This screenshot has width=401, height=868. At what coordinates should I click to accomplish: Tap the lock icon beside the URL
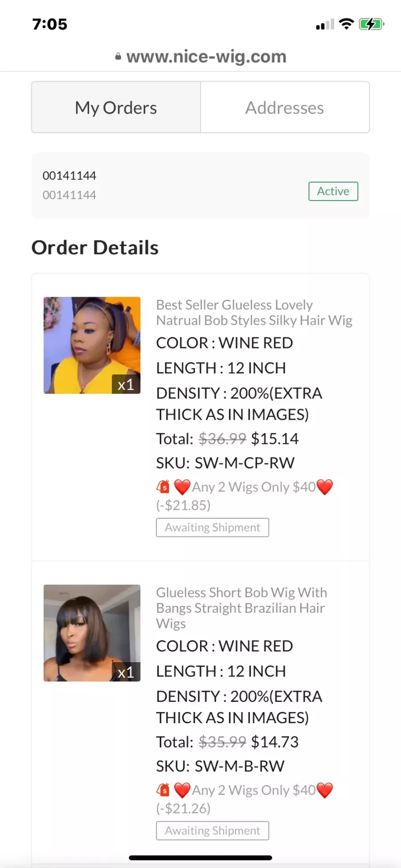[x=118, y=57]
